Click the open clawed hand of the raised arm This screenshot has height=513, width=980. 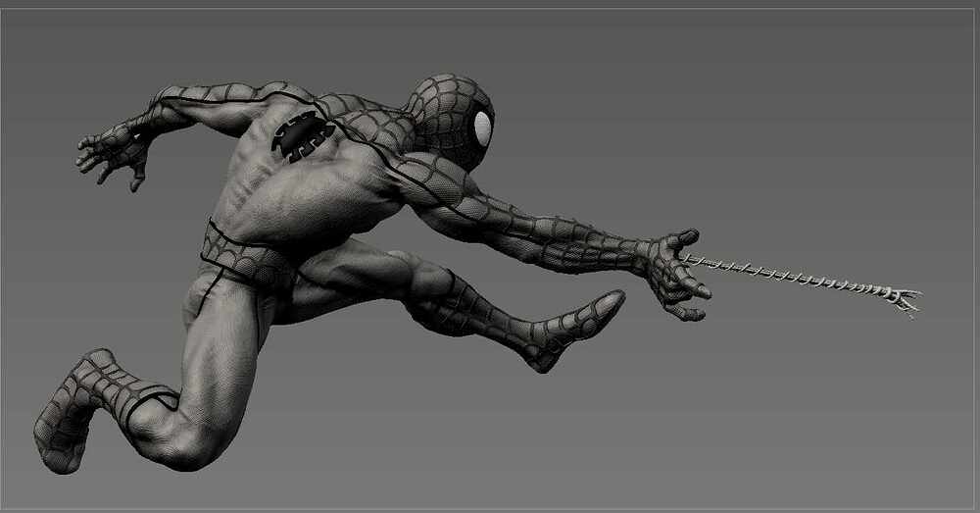[114, 154]
